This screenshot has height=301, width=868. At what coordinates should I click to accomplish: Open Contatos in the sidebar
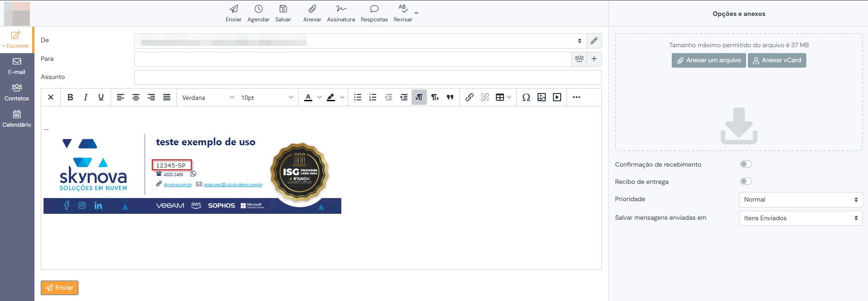(x=17, y=92)
